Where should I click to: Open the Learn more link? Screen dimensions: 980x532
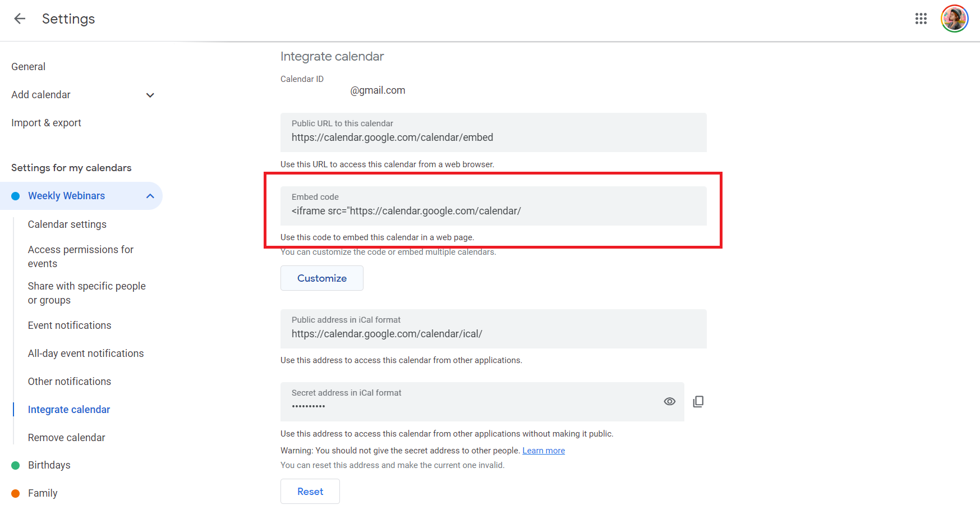click(x=543, y=450)
